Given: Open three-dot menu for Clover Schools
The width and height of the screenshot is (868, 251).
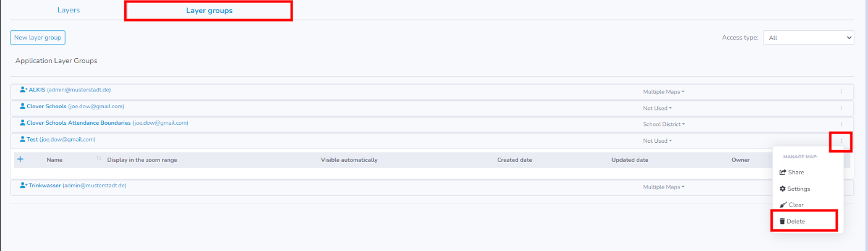Looking at the screenshot, I should pyautogui.click(x=841, y=108).
